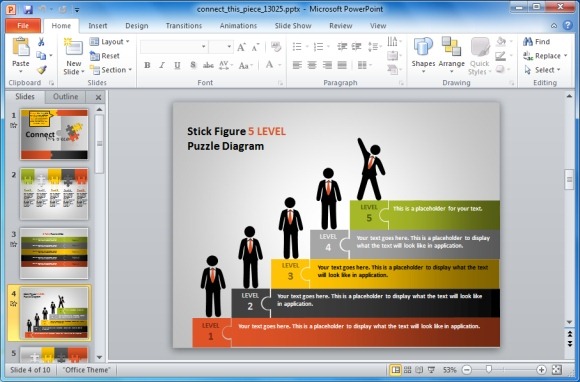Minimize the ribbon with caret icon
Image resolution: width=580 pixels, height=382 pixels.
[554, 26]
